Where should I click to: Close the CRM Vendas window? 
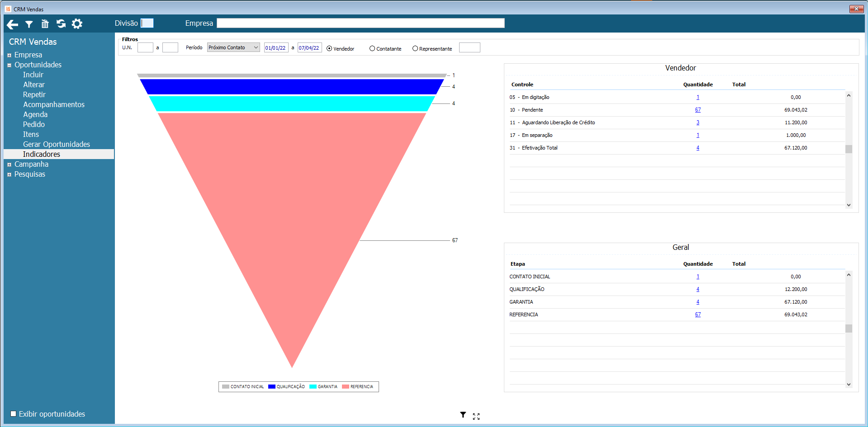click(856, 9)
